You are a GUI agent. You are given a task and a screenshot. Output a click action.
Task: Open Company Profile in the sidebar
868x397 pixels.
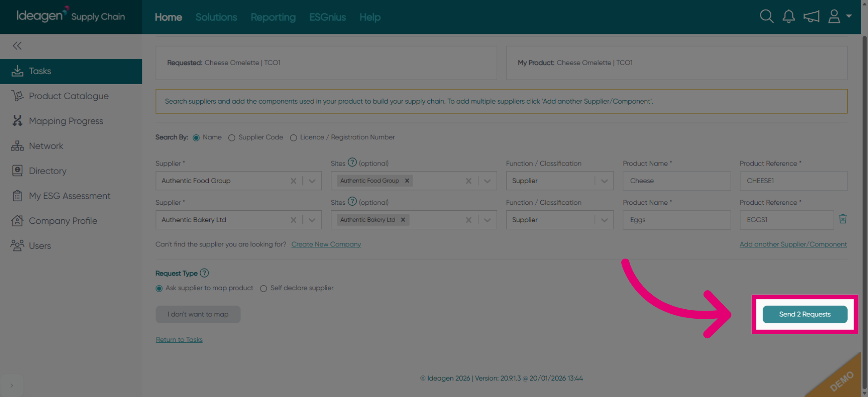click(x=71, y=221)
